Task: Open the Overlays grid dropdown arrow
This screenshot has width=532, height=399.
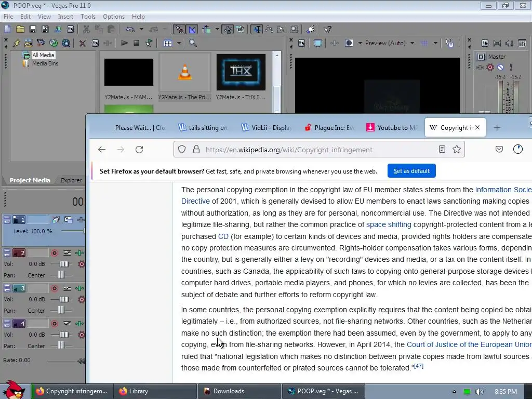Action: pos(435,43)
